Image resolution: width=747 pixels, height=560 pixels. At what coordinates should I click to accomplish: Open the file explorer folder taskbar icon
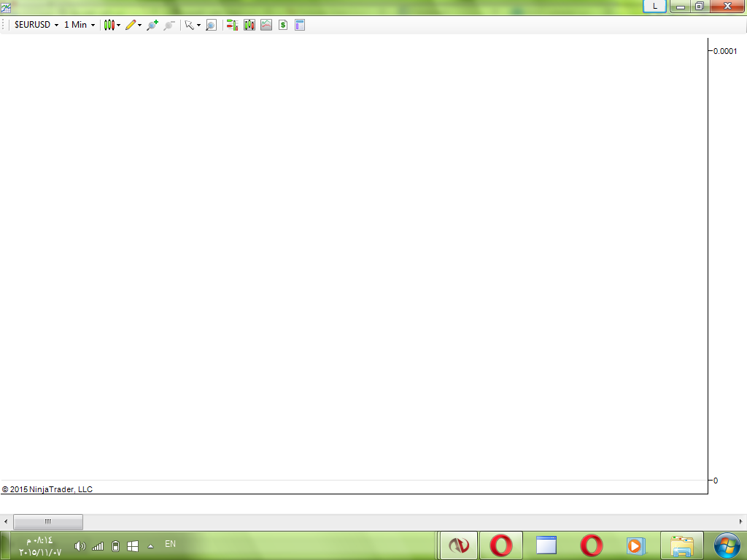click(682, 545)
